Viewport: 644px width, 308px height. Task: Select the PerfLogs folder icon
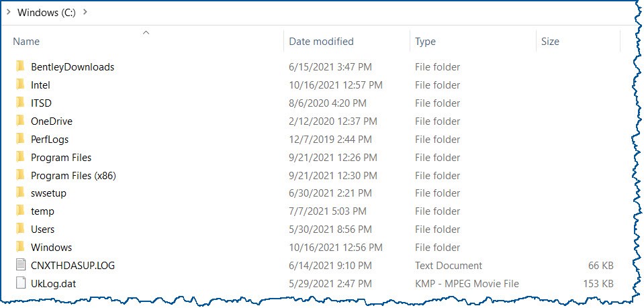(20, 139)
